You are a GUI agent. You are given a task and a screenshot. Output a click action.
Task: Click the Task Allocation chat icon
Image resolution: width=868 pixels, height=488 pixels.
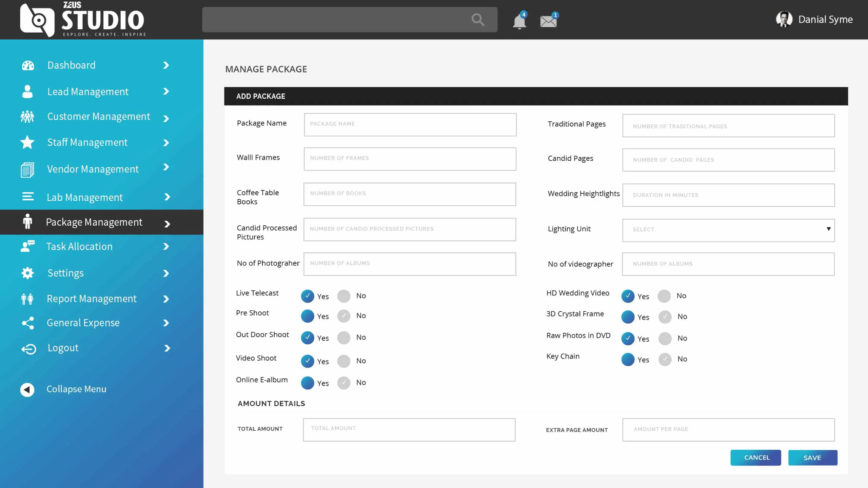click(x=27, y=246)
